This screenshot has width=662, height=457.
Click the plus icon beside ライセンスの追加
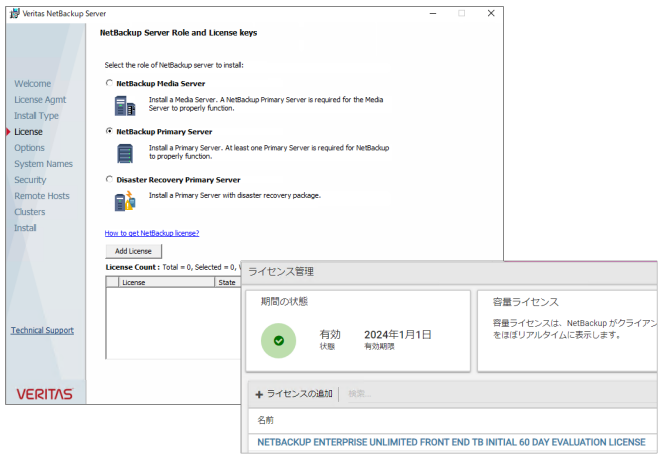tap(259, 394)
